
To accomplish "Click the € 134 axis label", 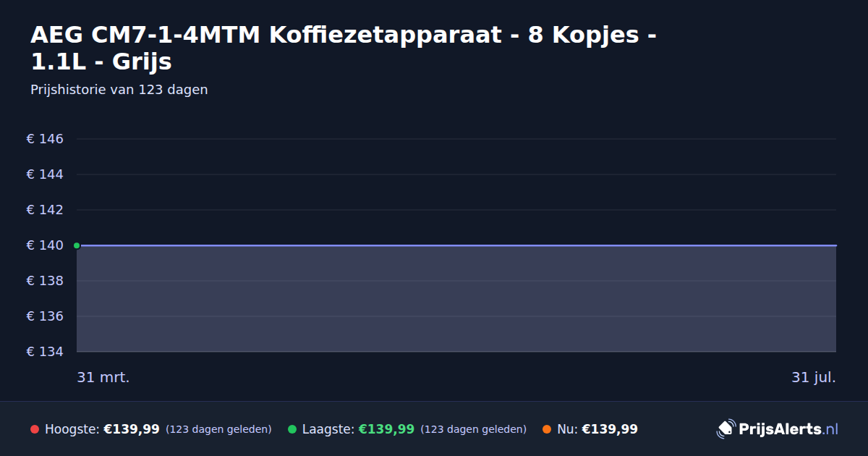I will click(45, 352).
